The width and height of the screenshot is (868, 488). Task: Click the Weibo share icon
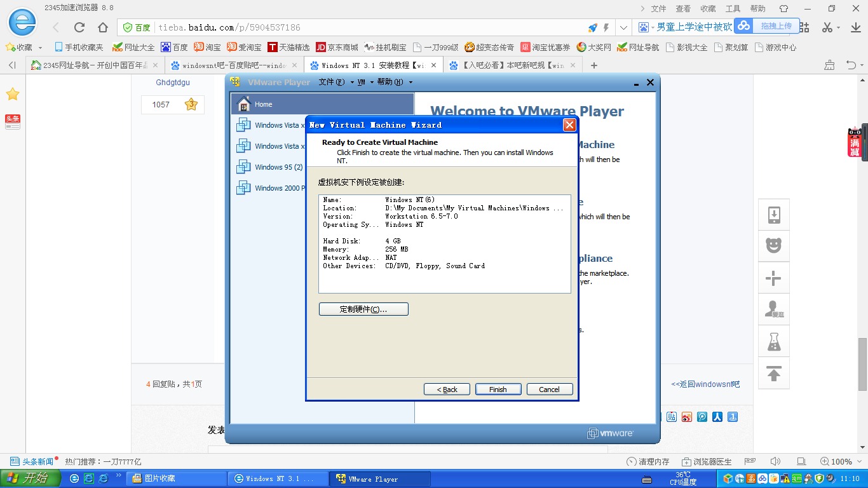coord(687,417)
